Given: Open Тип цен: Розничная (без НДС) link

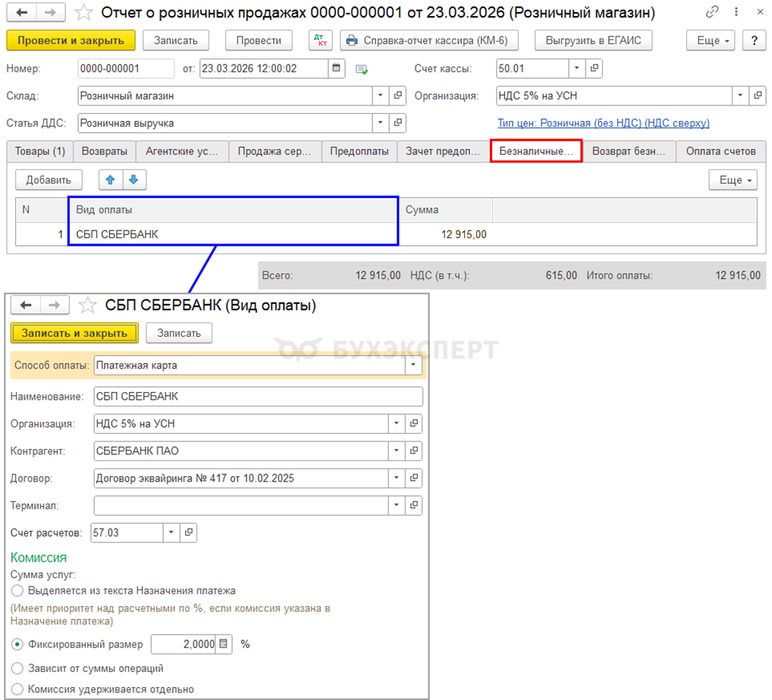Looking at the screenshot, I should [x=604, y=123].
